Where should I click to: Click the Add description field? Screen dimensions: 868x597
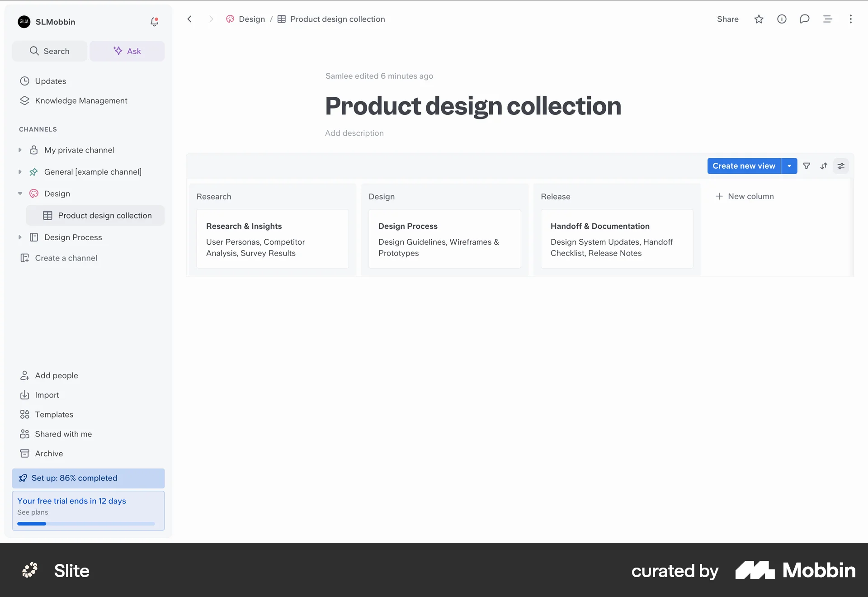pos(354,133)
